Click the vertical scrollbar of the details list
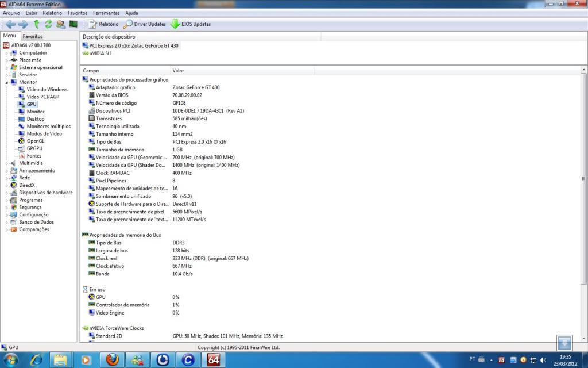 click(x=583, y=179)
